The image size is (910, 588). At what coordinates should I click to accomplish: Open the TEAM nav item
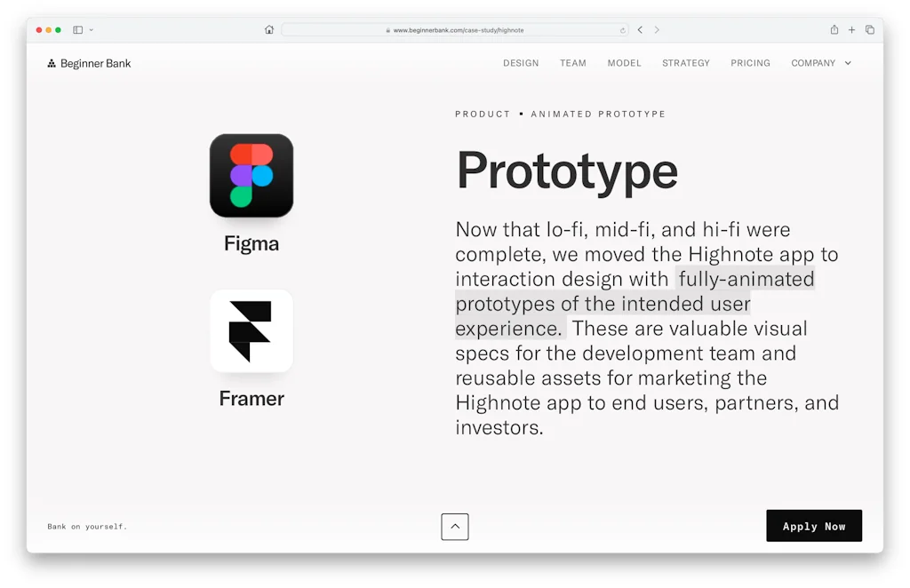[x=573, y=63]
